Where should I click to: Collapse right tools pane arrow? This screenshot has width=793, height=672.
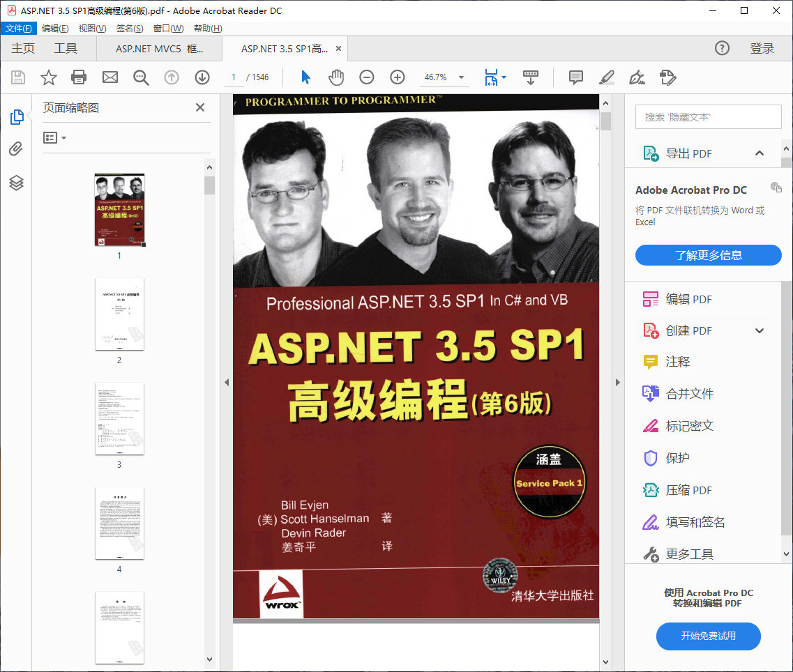(x=617, y=382)
